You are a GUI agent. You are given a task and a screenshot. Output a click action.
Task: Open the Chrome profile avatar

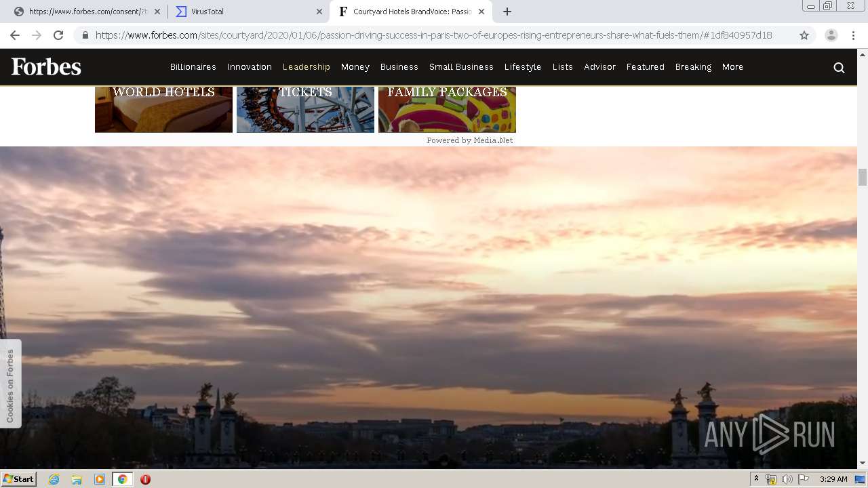pyautogui.click(x=831, y=35)
